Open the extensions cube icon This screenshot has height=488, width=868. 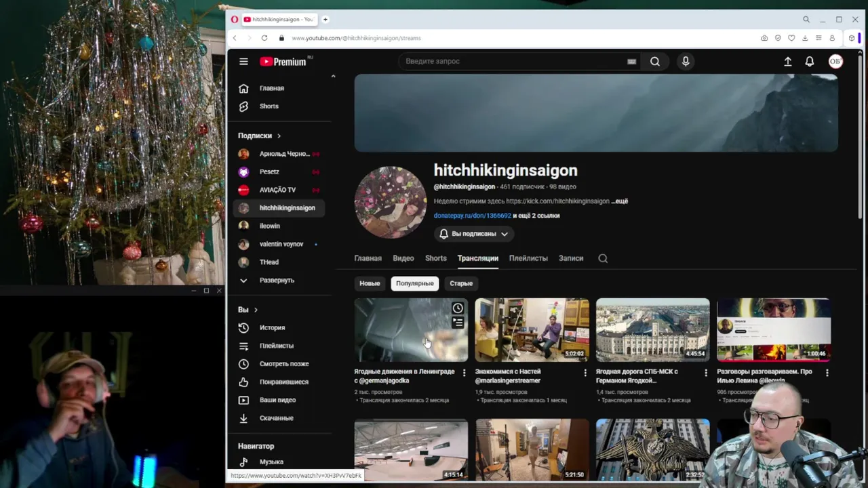[x=852, y=38]
